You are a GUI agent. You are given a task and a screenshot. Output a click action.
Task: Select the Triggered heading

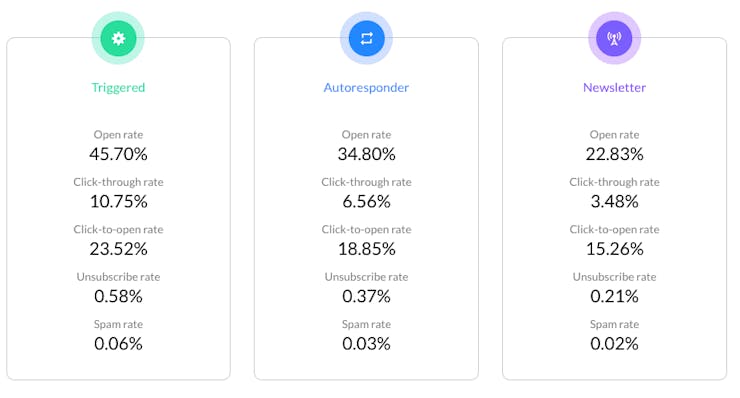click(118, 88)
